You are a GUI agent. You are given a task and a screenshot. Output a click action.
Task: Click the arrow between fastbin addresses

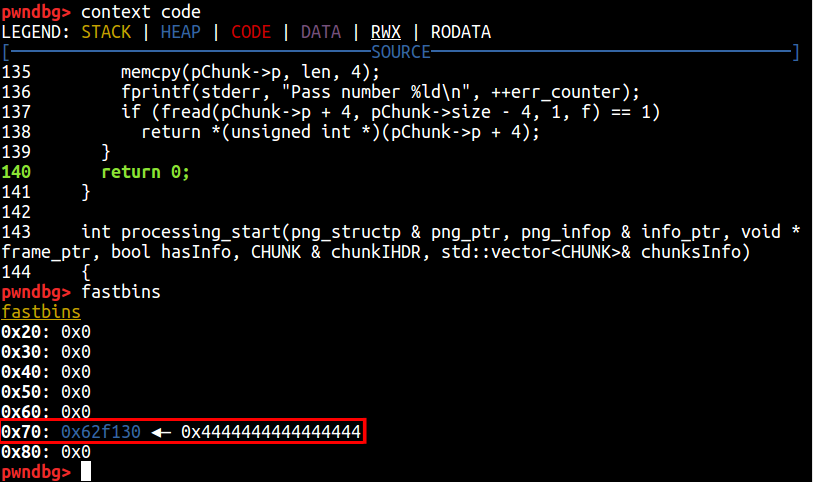[x=161, y=431]
